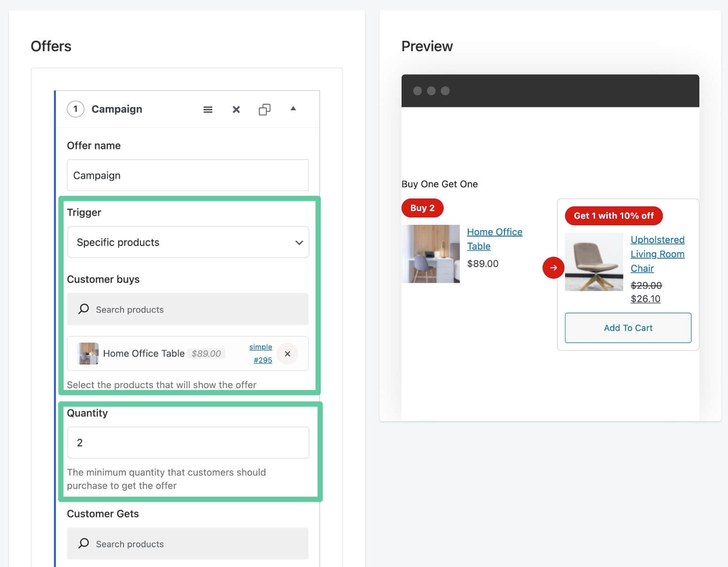This screenshot has width=728, height=567.
Task: Click the Customer Gets Search products field
Action: click(187, 544)
